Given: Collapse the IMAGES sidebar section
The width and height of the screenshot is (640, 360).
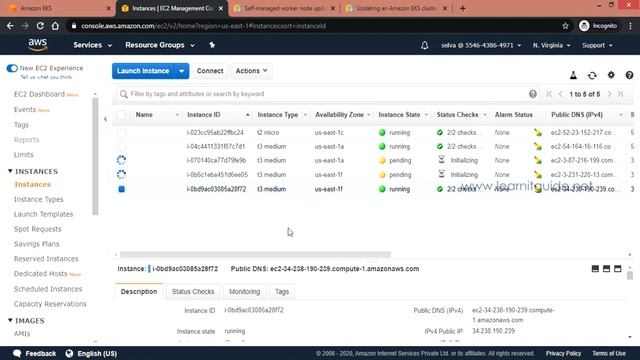Looking at the screenshot, I should pyautogui.click(x=10, y=320).
